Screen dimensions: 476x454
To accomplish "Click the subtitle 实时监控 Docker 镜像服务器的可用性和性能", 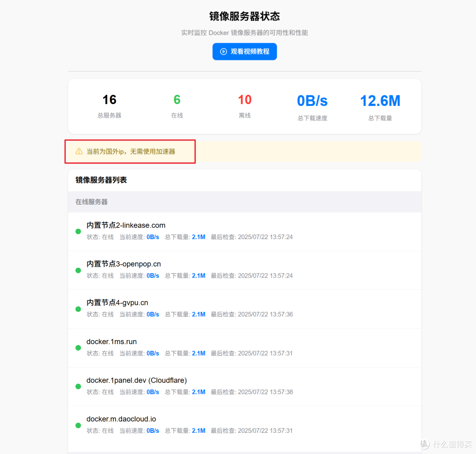I will (244, 33).
